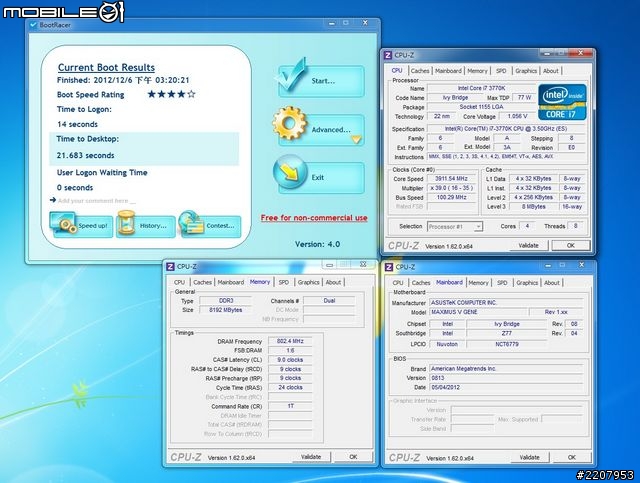
Task: Switch to Caches tab in CPU window
Action: click(420, 71)
